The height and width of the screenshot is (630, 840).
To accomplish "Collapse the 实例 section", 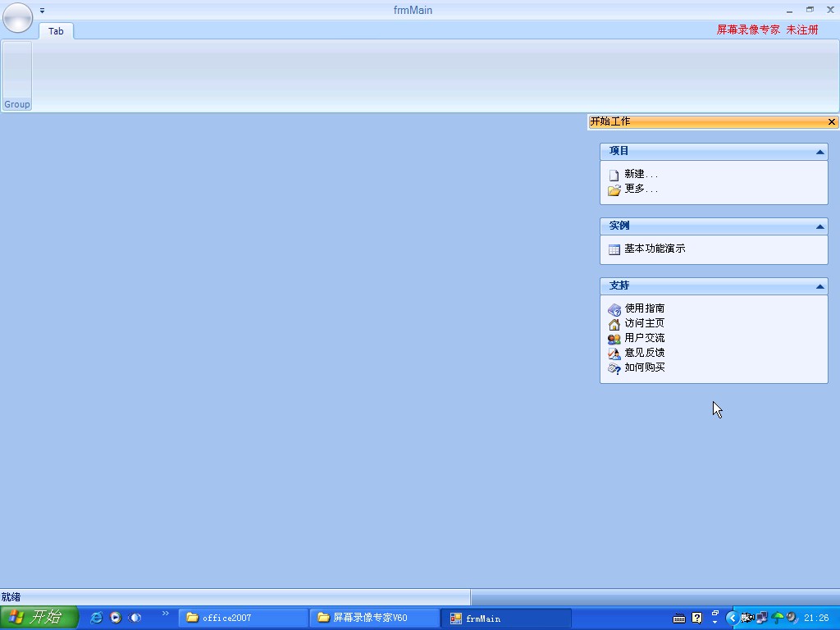I will (819, 226).
